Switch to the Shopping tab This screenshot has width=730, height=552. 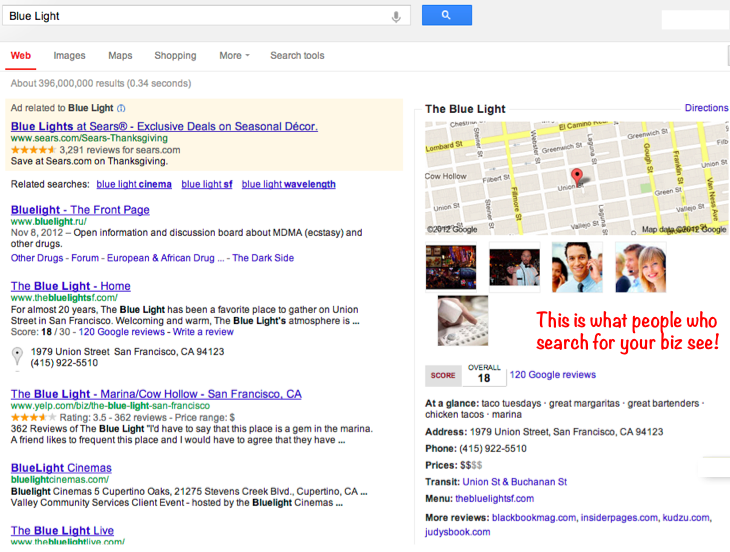pyautogui.click(x=176, y=56)
